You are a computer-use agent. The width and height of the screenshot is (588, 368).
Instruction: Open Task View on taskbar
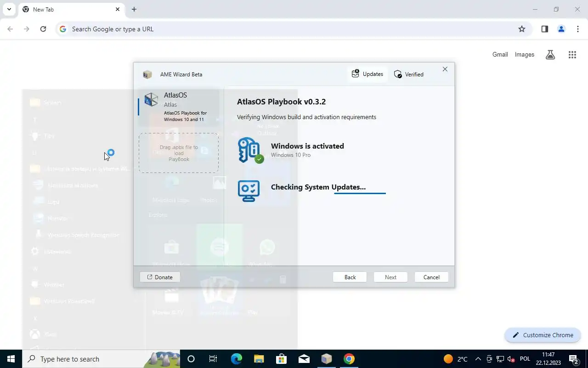coord(213,359)
